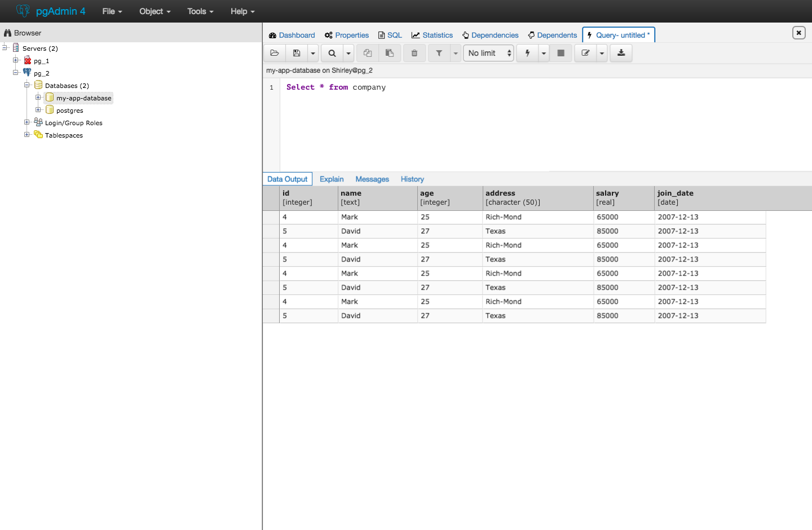This screenshot has height=530, width=812.
Task: Click the Delete trash icon
Action: point(414,53)
